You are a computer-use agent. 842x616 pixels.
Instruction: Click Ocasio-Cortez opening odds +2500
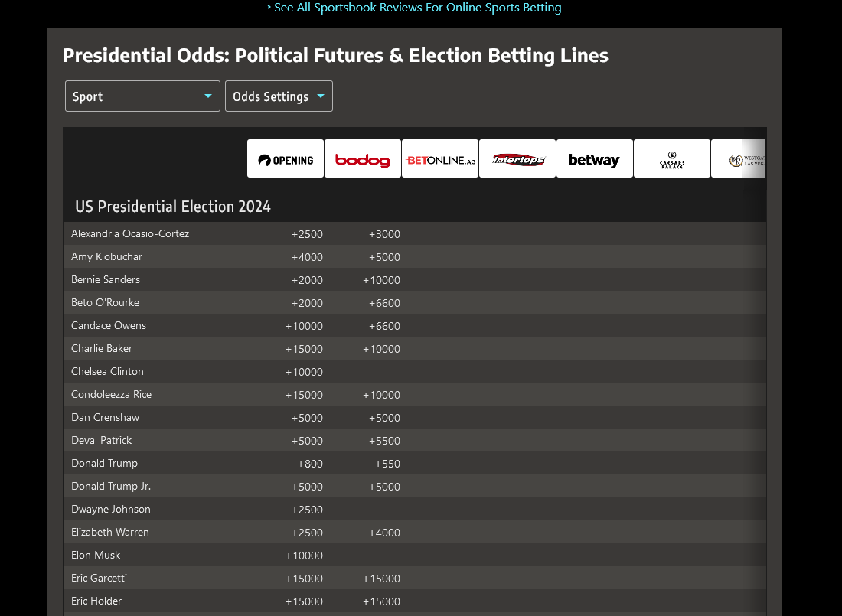click(x=307, y=234)
